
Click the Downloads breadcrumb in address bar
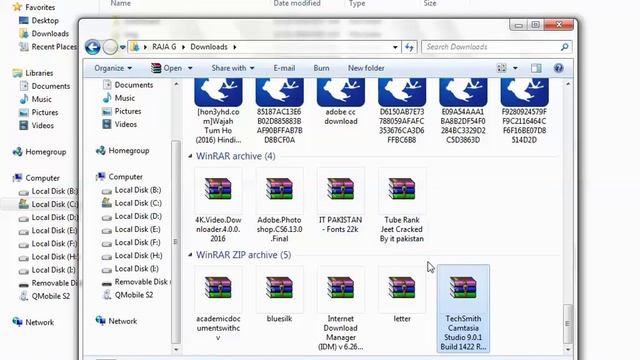[209, 47]
